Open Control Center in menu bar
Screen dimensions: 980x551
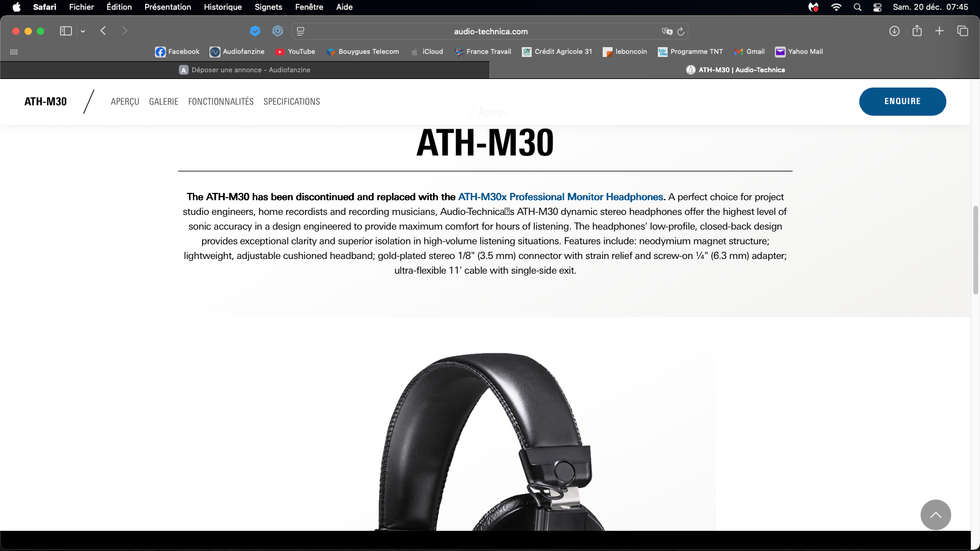(x=878, y=7)
